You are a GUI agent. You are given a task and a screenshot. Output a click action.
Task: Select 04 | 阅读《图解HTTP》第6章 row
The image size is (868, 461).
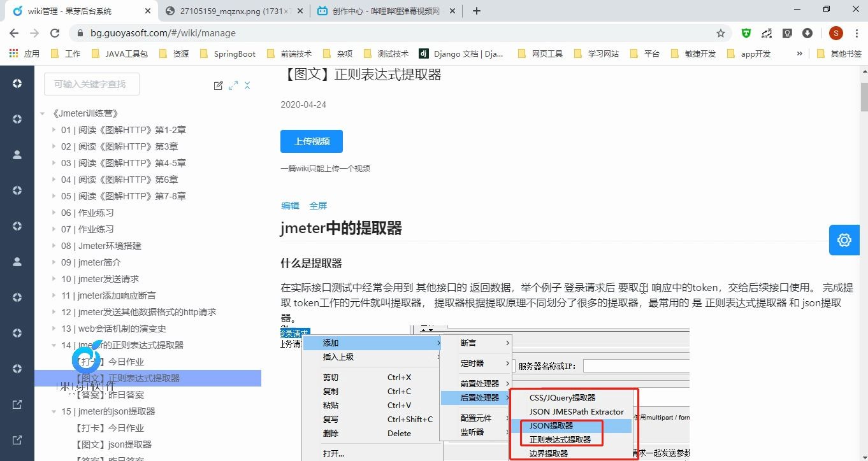[x=119, y=180]
